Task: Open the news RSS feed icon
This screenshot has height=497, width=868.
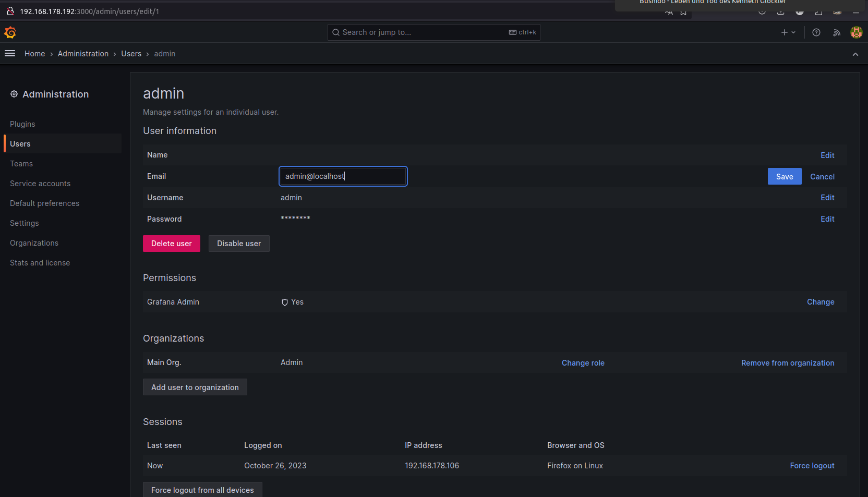Action: pyautogui.click(x=837, y=32)
